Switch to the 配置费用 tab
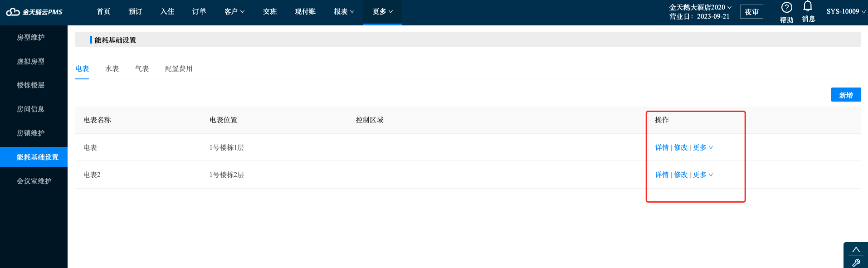The height and width of the screenshot is (268, 868). pos(179,69)
